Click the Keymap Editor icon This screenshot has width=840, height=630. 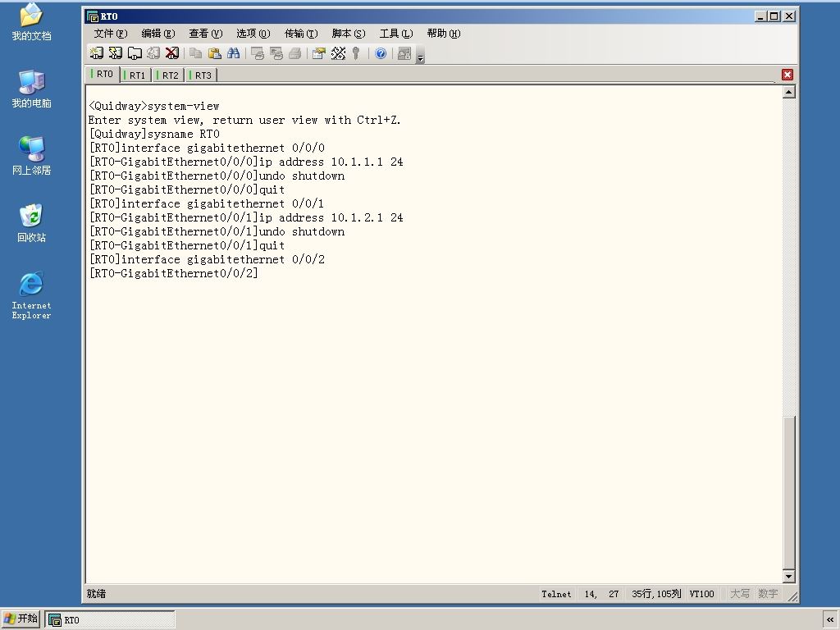pyautogui.click(x=338, y=53)
